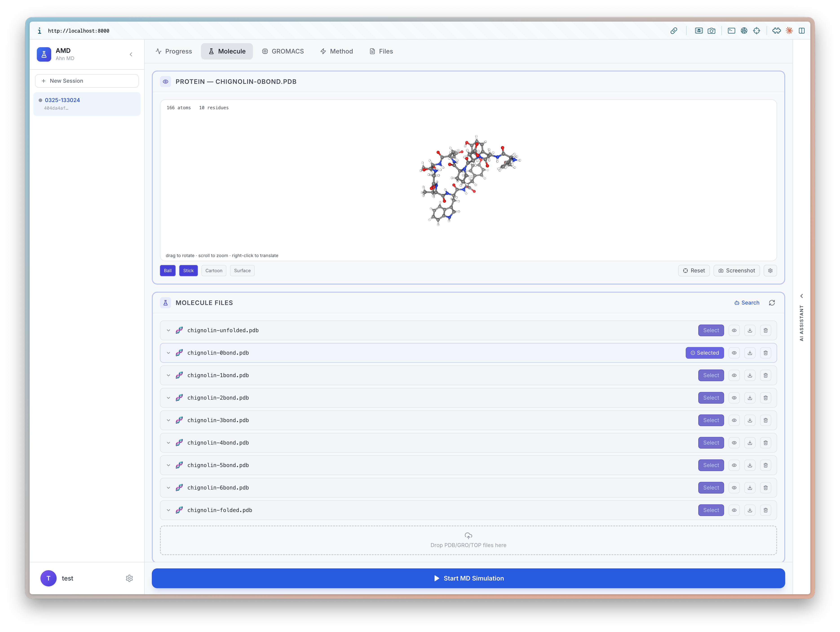The height and width of the screenshot is (632, 840).
Task: Expand chignolin-1bond.pdb row
Action: (168, 375)
